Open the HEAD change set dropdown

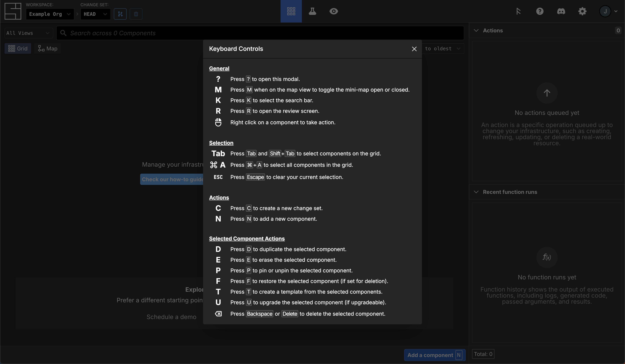click(95, 14)
